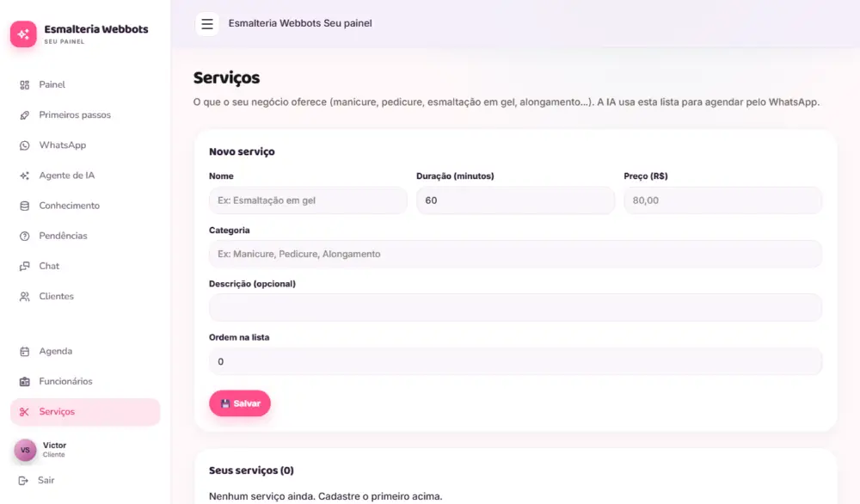Go to Painel in the sidebar
This screenshot has width=860, height=504.
(85, 85)
